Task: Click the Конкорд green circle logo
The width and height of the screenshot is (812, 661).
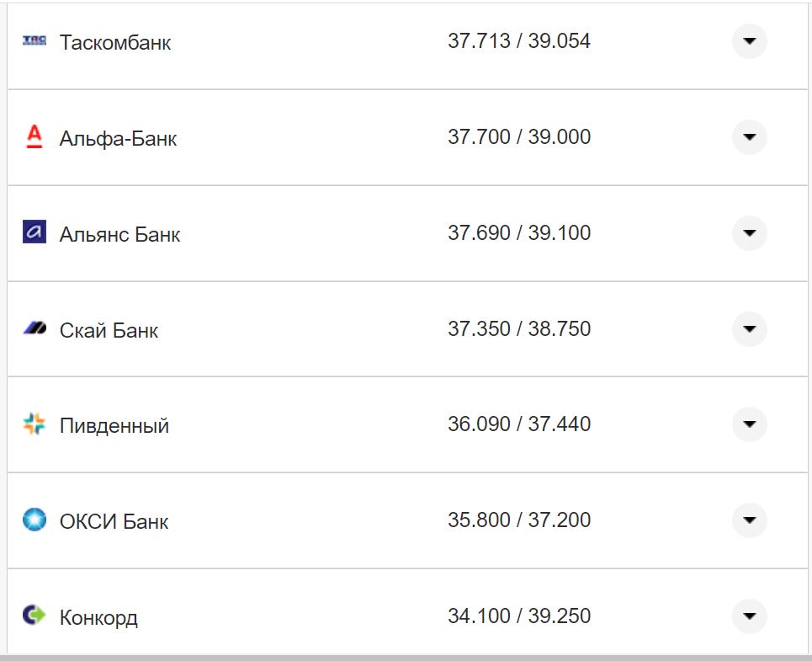Action: coord(34,616)
